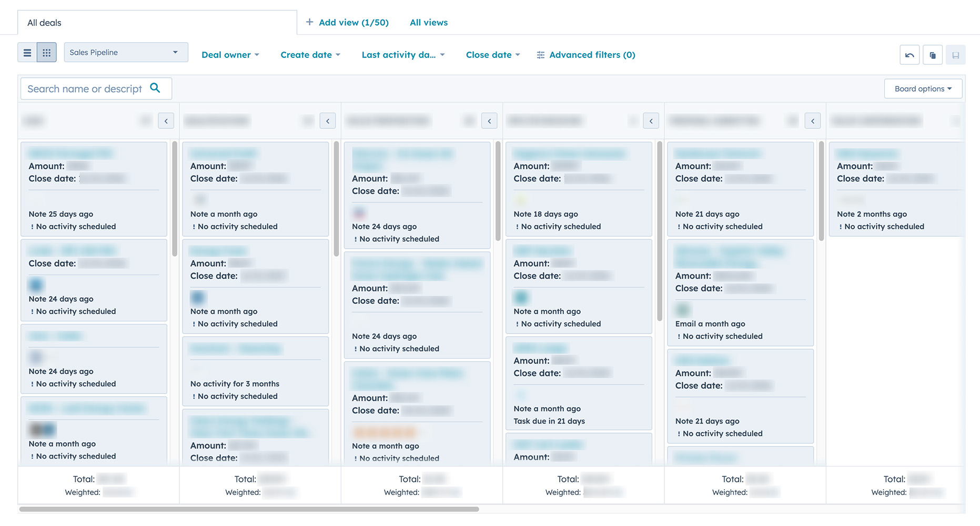Click inside the deal search field
980x526 pixels.
[x=84, y=88]
